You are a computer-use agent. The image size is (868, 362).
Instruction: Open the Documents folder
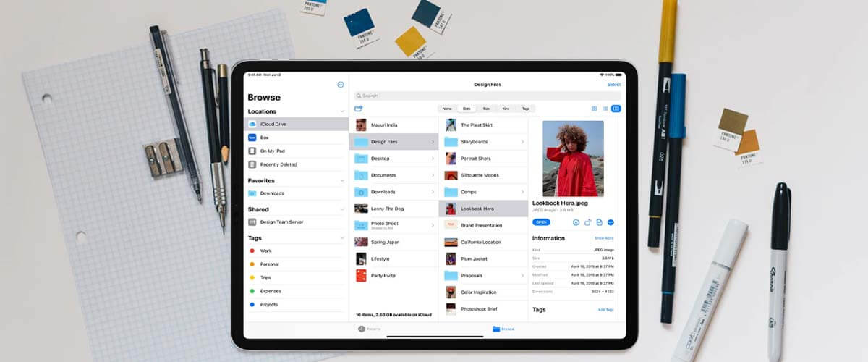coord(393,175)
